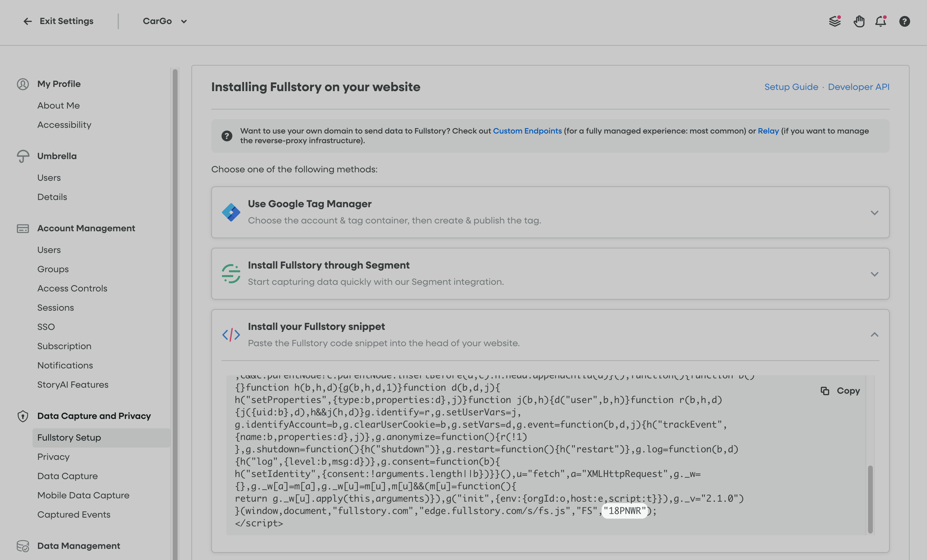Open Users under Umbrella
The image size is (927, 560).
[x=49, y=178]
